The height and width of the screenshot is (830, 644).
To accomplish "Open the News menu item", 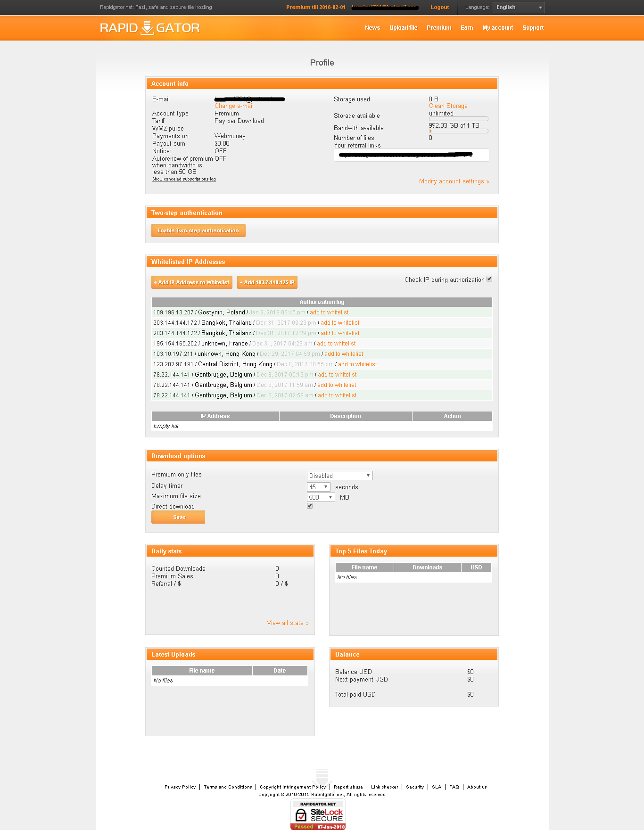I will (x=372, y=28).
